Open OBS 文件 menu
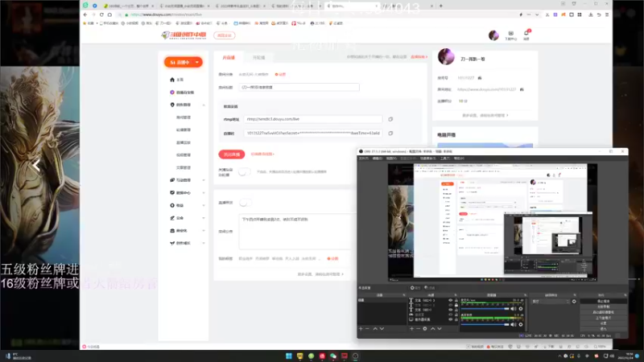The height and width of the screenshot is (362, 644). [364, 158]
